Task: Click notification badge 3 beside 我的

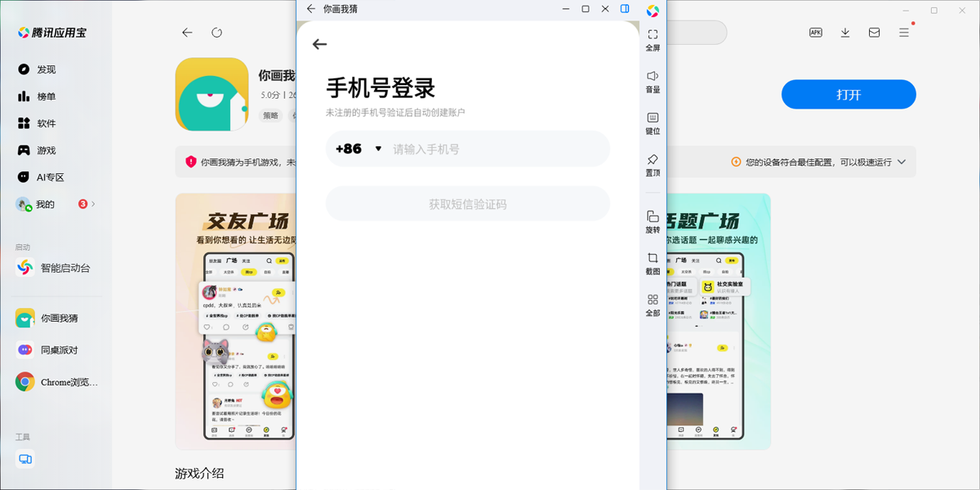Action: (82, 204)
